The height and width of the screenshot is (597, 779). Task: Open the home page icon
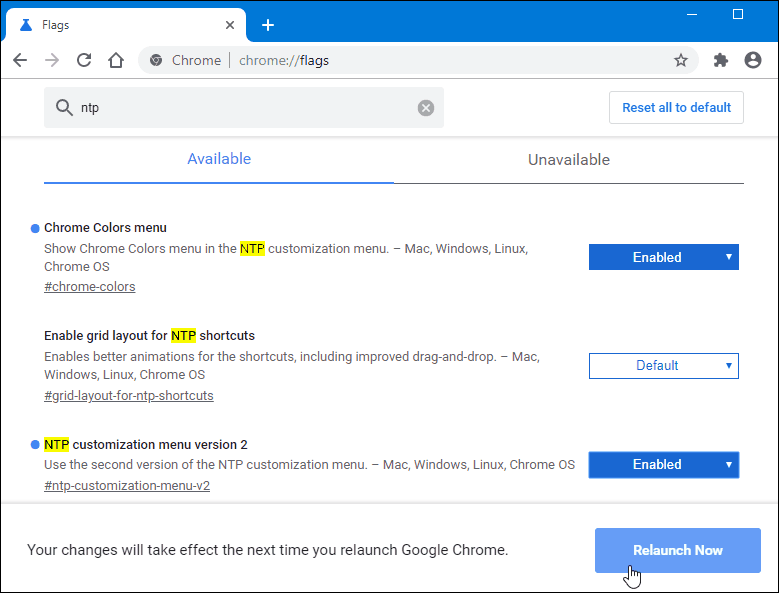(116, 60)
